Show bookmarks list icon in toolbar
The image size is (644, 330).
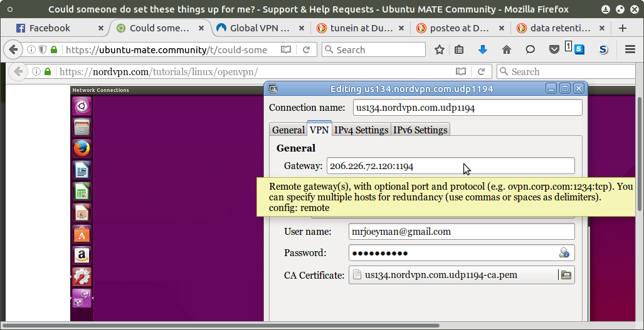(x=459, y=49)
